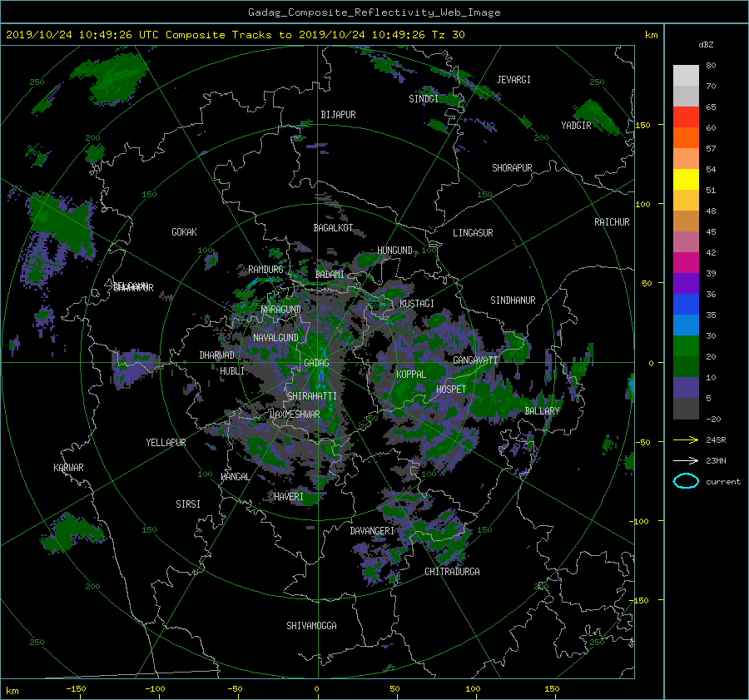Click the bottom axis 100 tick label
Image resolution: width=749 pixels, height=700 pixels.
click(x=473, y=689)
